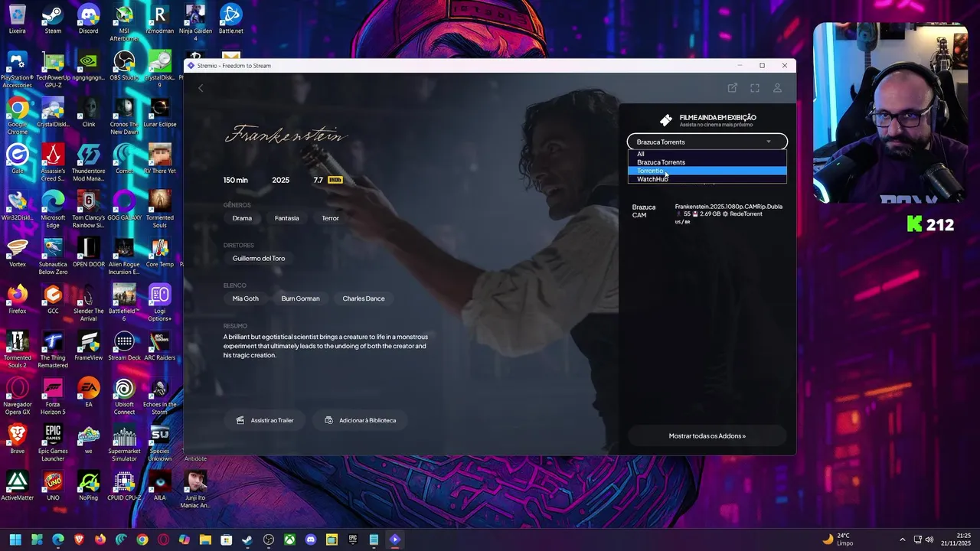Viewport: 980px width, 551px height.
Task: Open the Brazuca CAM Frankenstein stream
Action: pos(707,214)
